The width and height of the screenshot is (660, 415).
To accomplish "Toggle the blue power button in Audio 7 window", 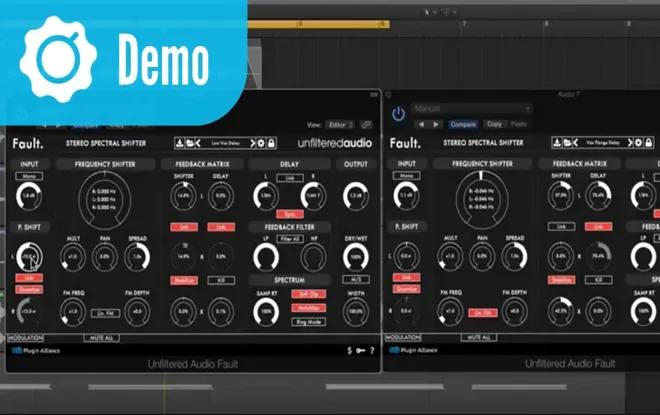I will (x=398, y=114).
